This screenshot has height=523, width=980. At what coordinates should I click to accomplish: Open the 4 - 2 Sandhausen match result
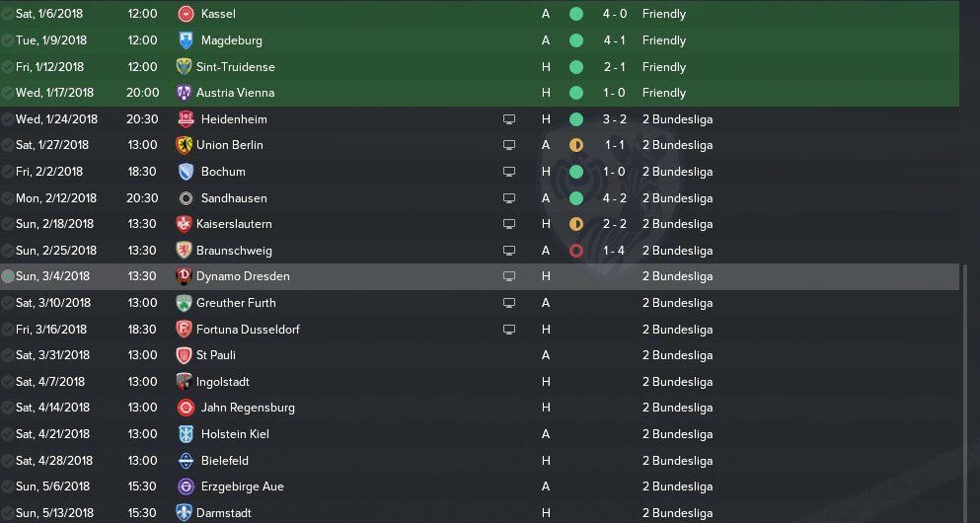pyautogui.click(x=615, y=198)
